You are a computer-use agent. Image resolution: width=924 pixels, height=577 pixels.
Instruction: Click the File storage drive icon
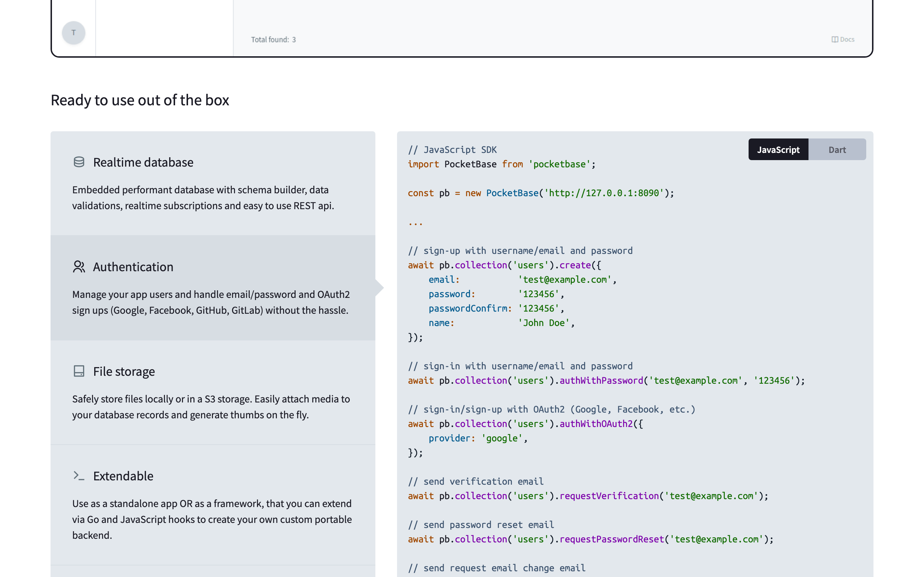coord(79,371)
